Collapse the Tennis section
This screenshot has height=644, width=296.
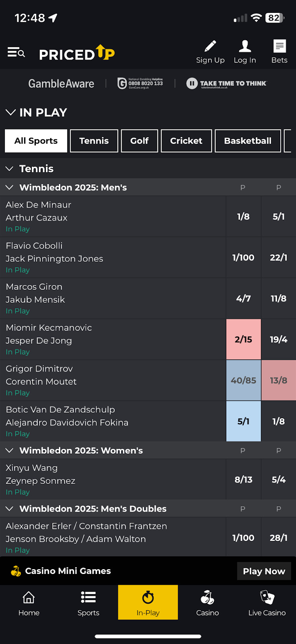[x=10, y=169]
